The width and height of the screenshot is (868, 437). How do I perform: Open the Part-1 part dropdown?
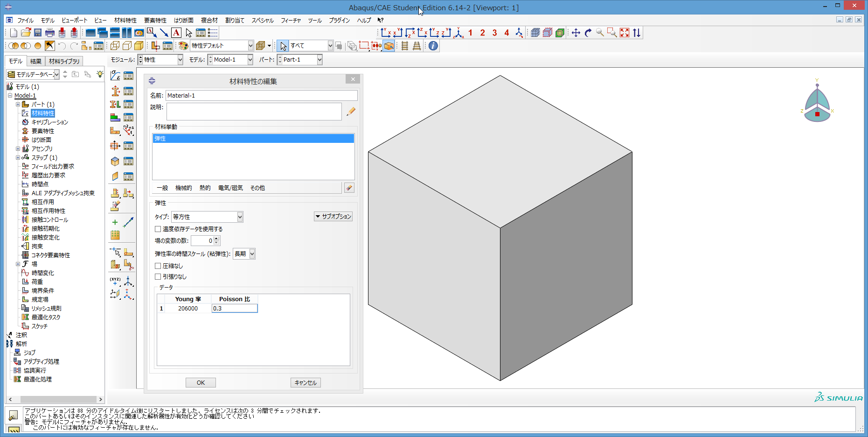(x=299, y=60)
